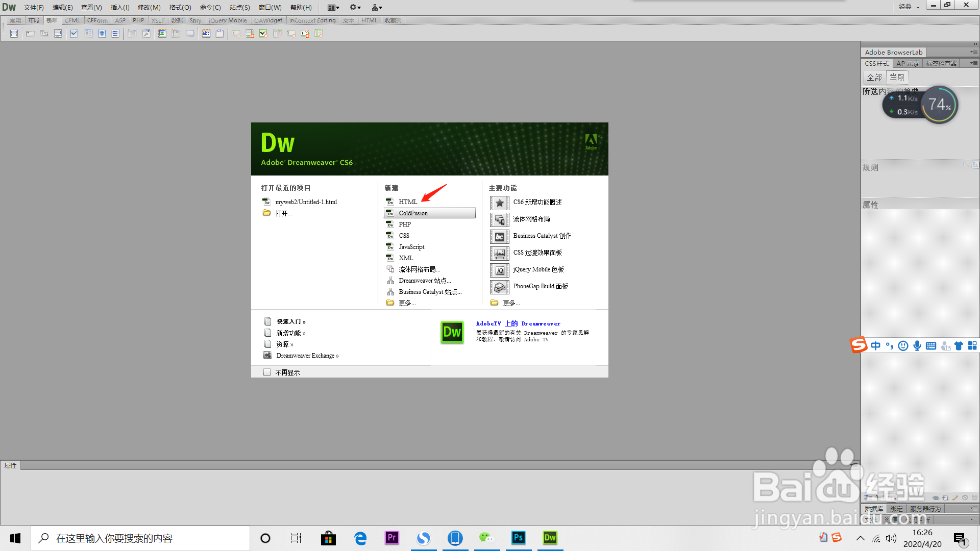Viewport: 980px width, 551px height.
Task: Open the layout view dropdown
Action: point(333,7)
